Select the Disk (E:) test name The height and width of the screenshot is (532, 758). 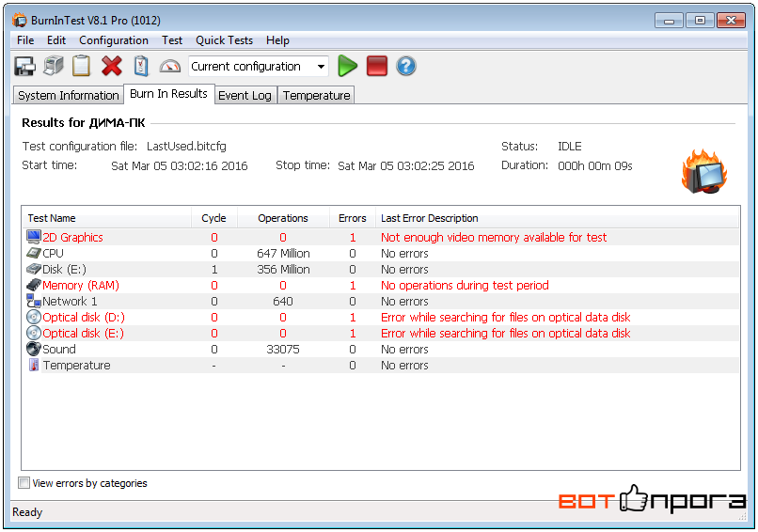[x=64, y=269]
